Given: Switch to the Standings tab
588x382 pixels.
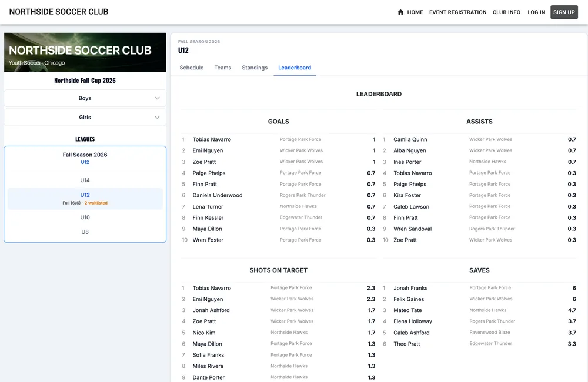Looking at the screenshot, I should [255, 68].
